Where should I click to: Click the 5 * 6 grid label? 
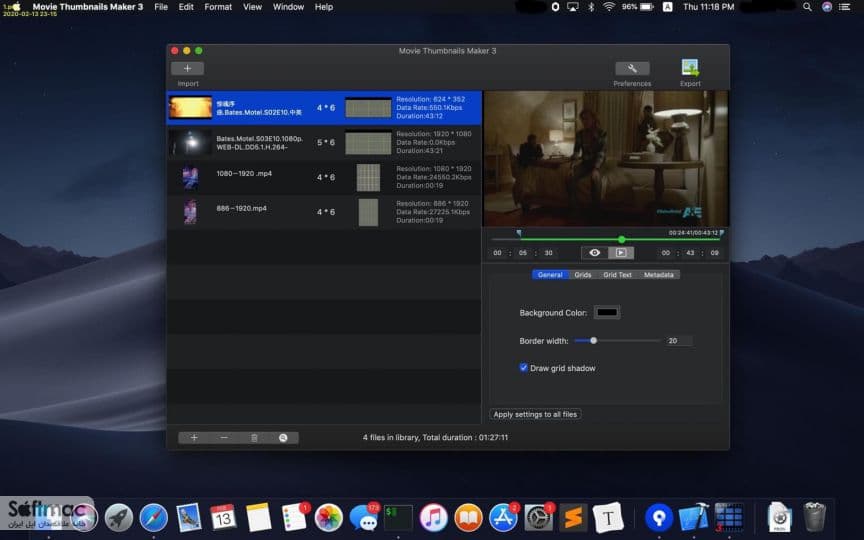click(x=326, y=142)
